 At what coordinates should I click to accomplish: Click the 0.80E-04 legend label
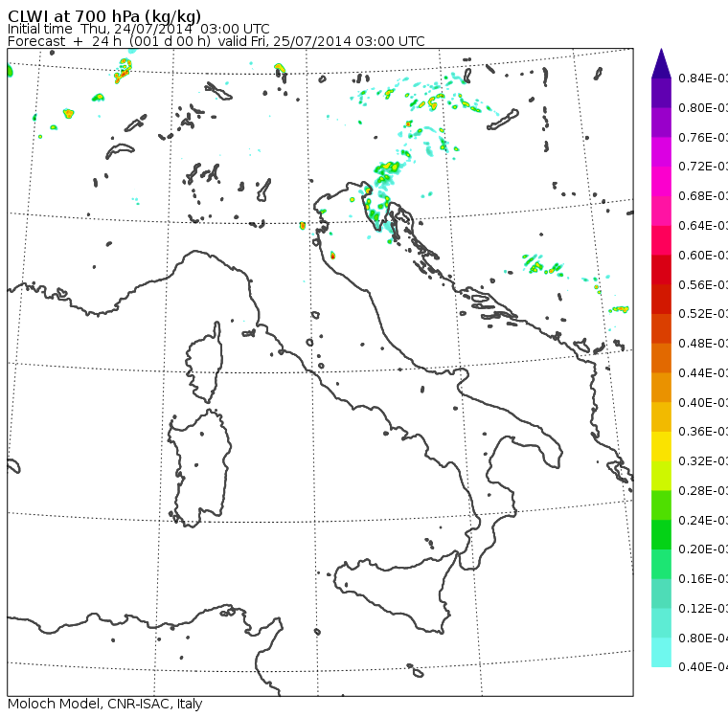(x=703, y=639)
